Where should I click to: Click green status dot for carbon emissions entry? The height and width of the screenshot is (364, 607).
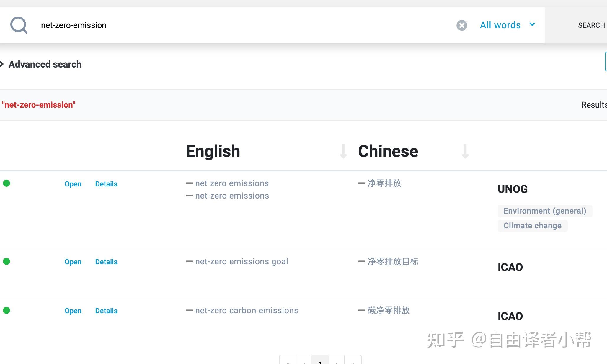tap(6, 310)
